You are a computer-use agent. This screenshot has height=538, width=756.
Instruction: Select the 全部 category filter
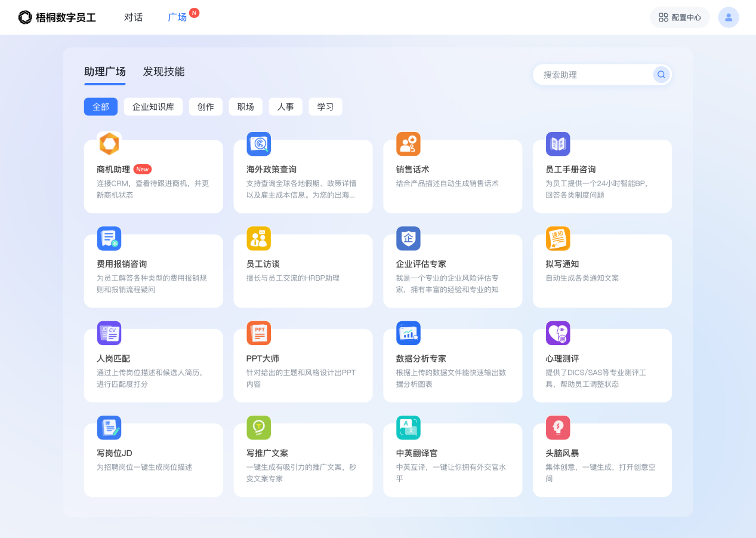[101, 107]
